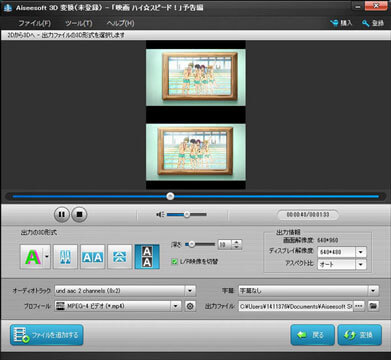
Task: Click the upper preview video frame
Action: point(196,77)
